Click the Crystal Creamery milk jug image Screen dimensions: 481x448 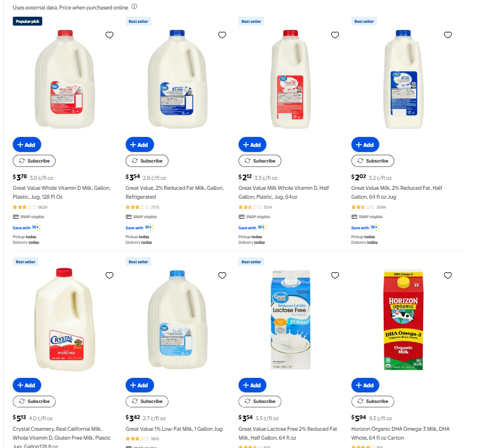[65, 319]
